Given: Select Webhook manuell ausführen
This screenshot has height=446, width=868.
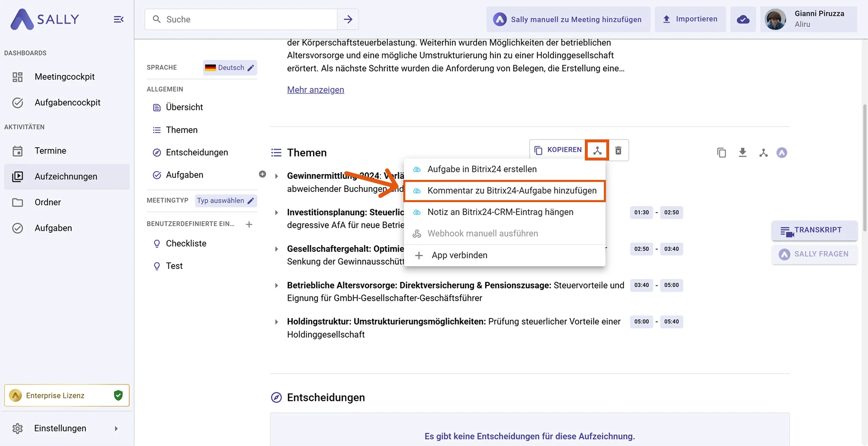Looking at the screenshot, I should [x=504, y=234].
